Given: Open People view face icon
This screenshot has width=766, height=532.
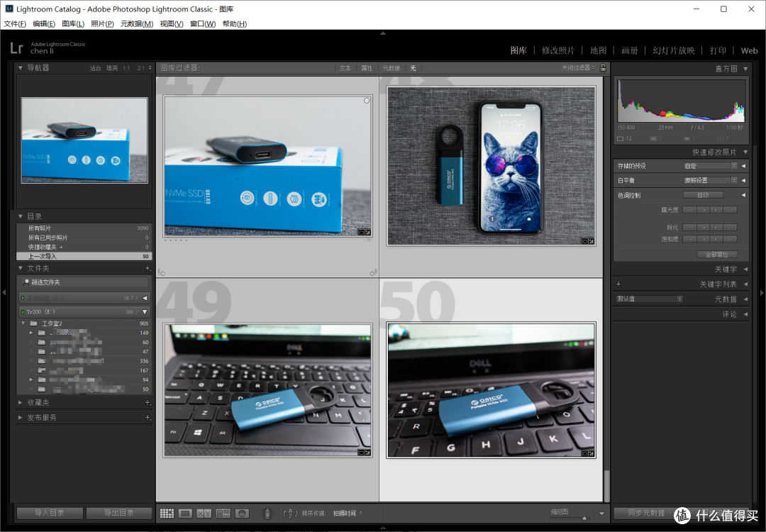Looking at the screenshot, I should (243, 513).
